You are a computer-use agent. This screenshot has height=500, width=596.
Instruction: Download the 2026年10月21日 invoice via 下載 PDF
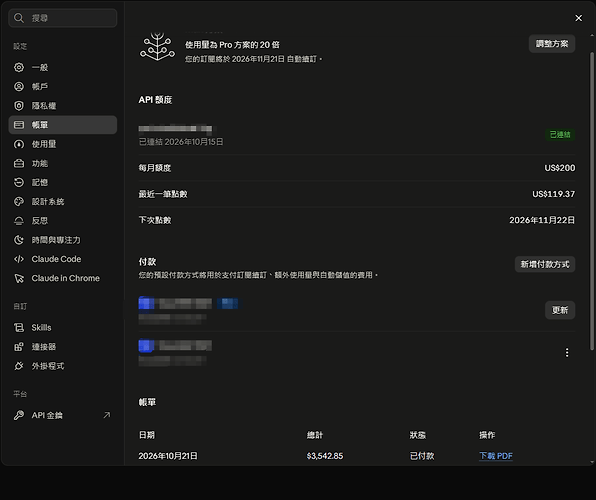pos(496,456)
